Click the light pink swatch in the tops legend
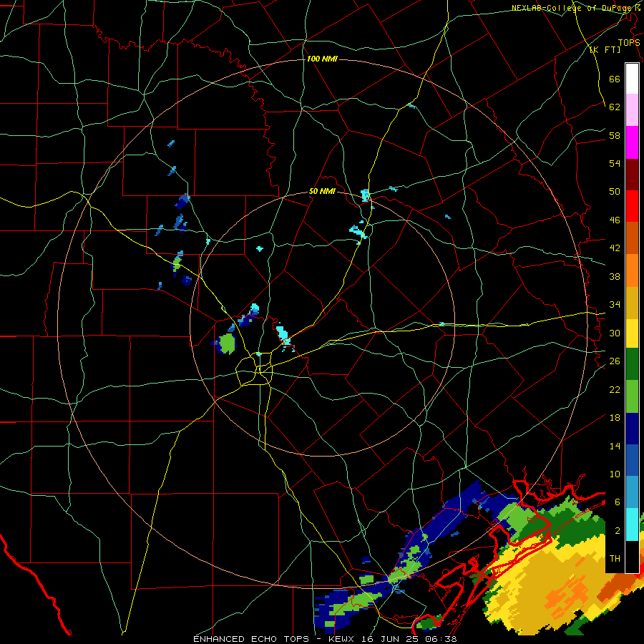The height and width of the screenshot is (644, 644). (x=632, y=110)
